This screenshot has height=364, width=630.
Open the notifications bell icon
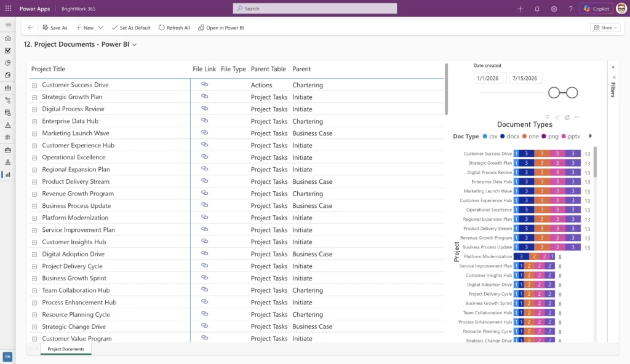(536, 9)
